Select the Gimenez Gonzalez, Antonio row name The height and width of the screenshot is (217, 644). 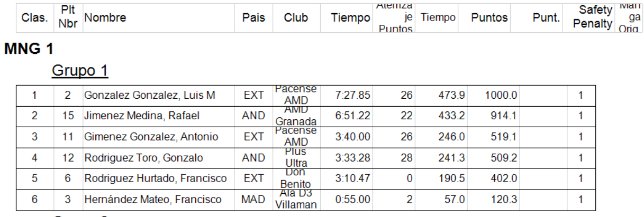click(151, 137)
